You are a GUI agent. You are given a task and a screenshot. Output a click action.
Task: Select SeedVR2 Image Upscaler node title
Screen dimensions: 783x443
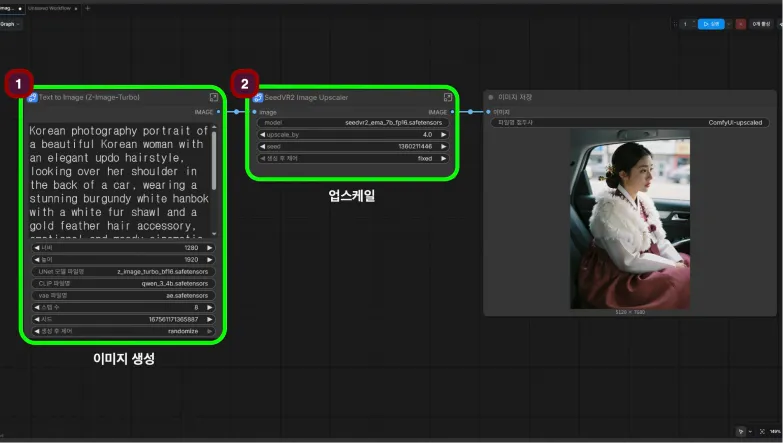click(306, 97)
